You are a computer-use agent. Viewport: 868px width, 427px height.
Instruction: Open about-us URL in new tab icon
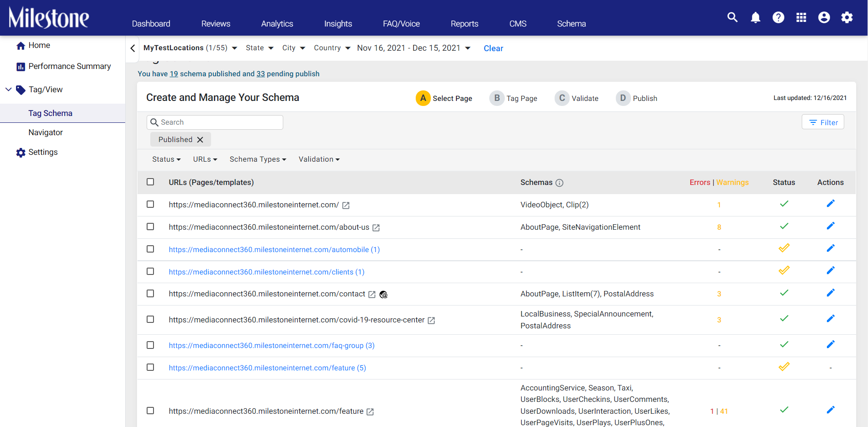[x=376, y=228]
